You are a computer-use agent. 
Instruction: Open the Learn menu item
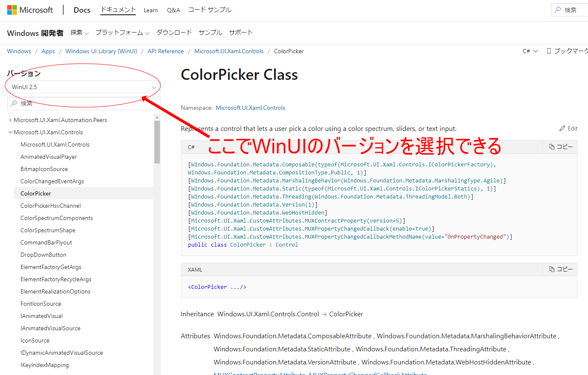(x=151, y=10)
